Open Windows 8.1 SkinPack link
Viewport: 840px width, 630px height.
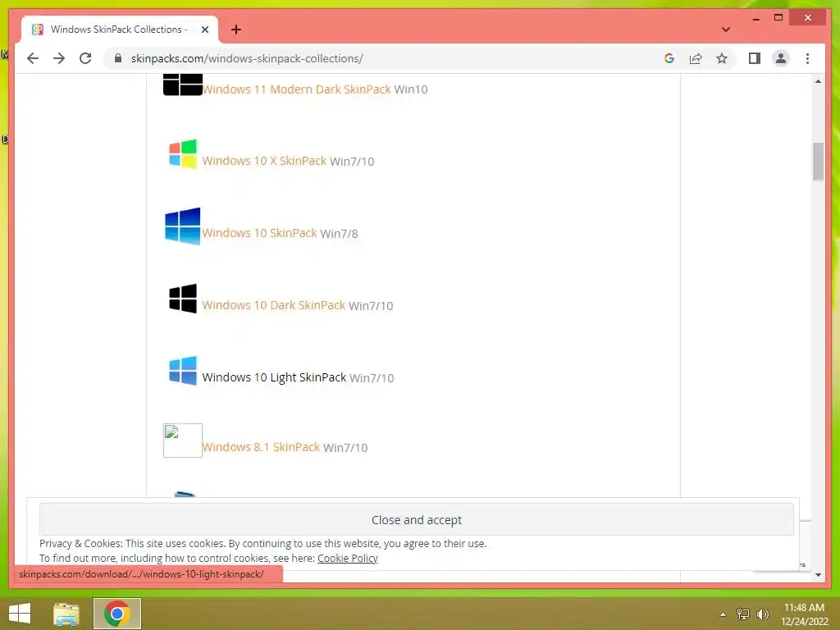click(261, 447)
